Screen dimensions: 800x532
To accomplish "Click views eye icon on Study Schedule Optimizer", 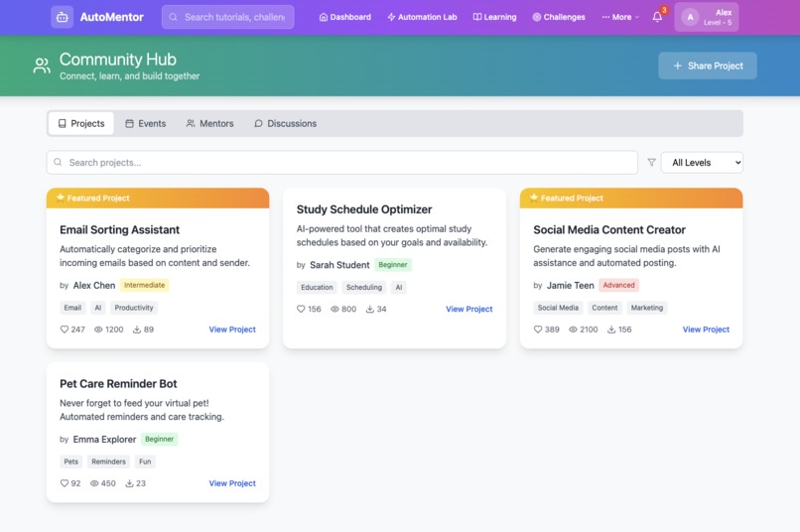I will pyautogui.click(x=334, y=309).
